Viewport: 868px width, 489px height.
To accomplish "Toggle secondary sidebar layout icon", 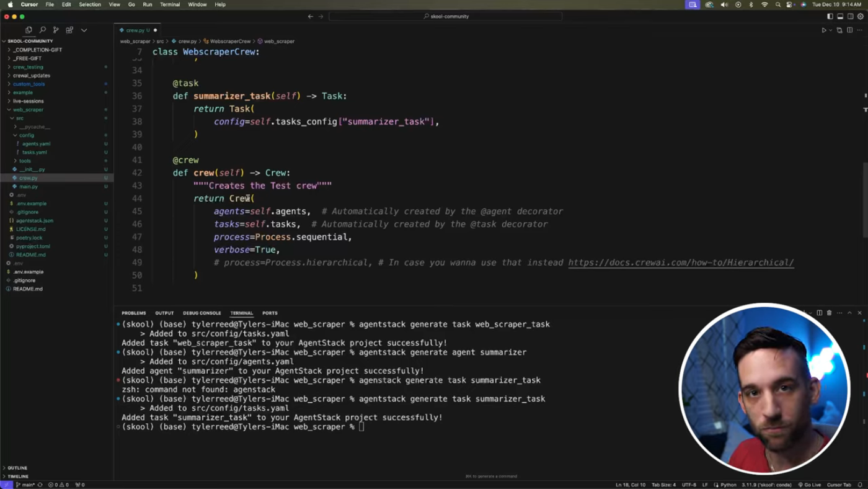I will [850, 17].
